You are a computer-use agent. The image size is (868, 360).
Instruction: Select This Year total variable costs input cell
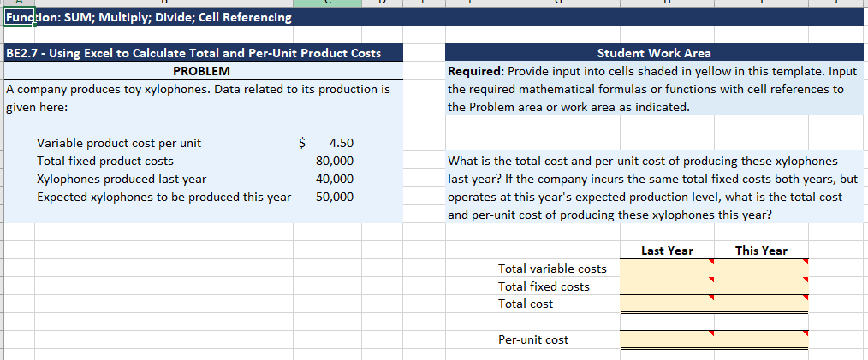761,269
